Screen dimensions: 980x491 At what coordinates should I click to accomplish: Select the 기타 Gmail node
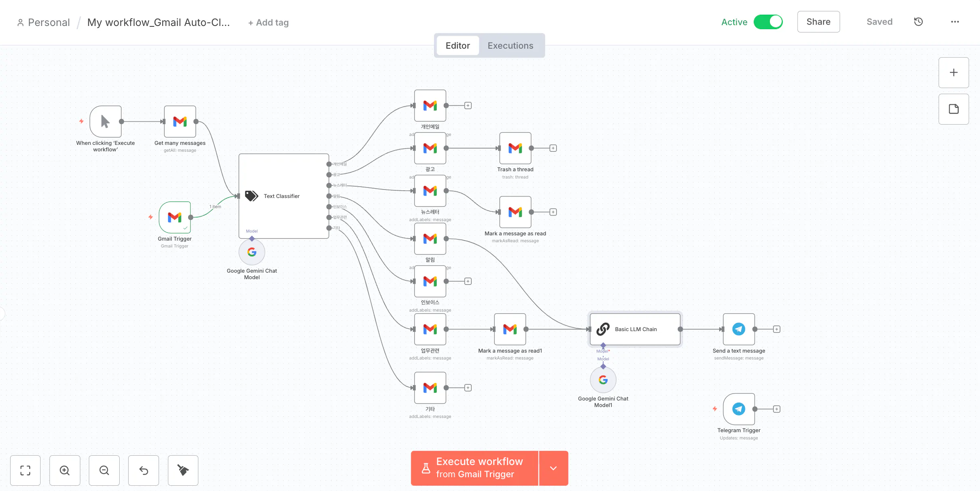coord(430,388)
